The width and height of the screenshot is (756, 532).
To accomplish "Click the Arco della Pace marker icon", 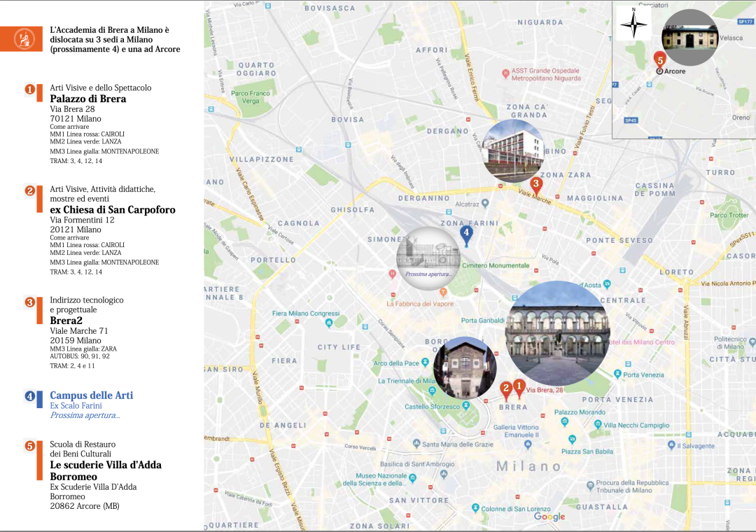I will 425,362.
